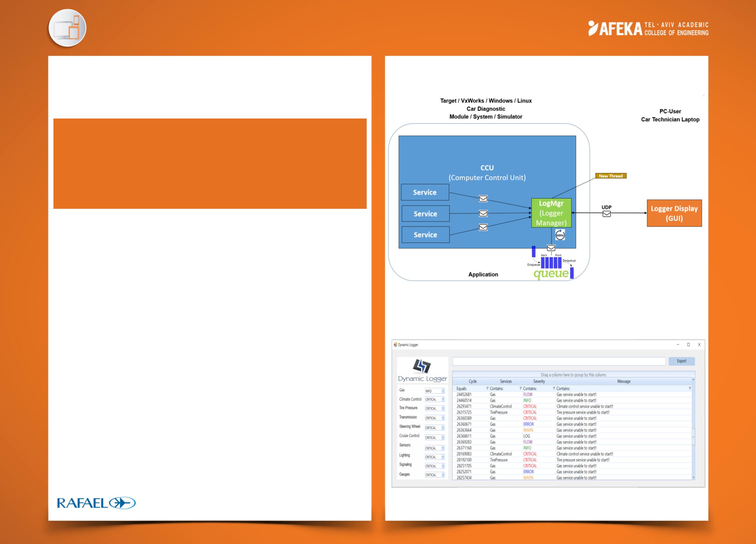Screen dimensions: 756x544
Task: Click the Services column filter funnel icon
Action: pos(520,388)
